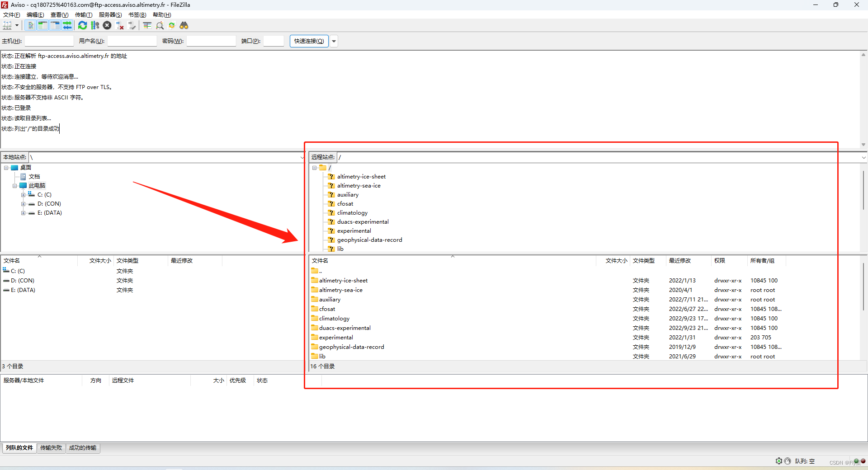Expand the D: (CON) drive node

[x=23, y=204]
